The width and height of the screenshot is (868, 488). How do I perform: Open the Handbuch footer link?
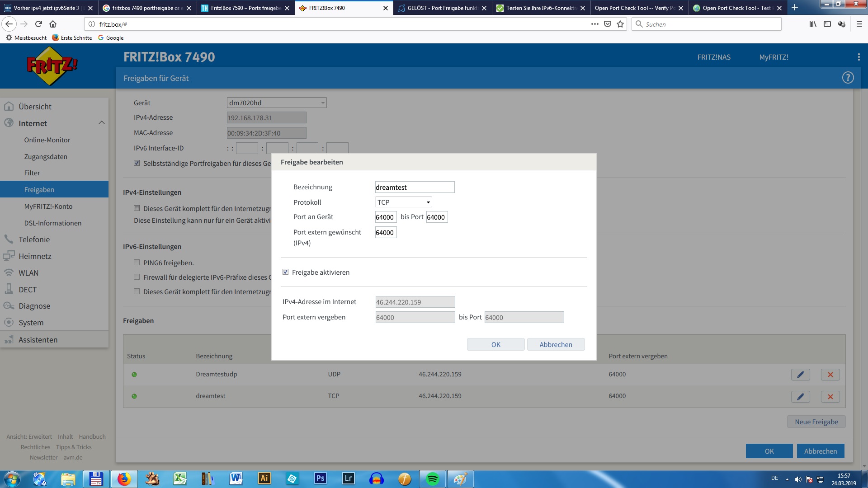point(92,436)
